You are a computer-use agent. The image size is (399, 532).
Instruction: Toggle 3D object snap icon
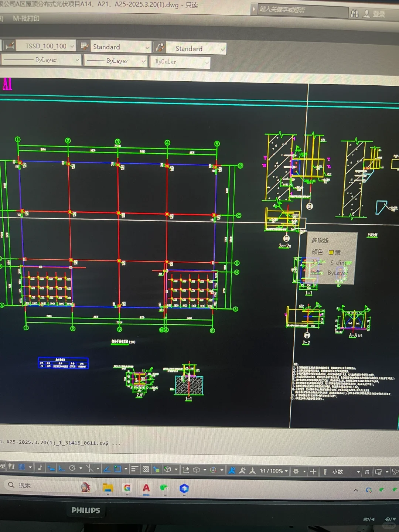167,469
